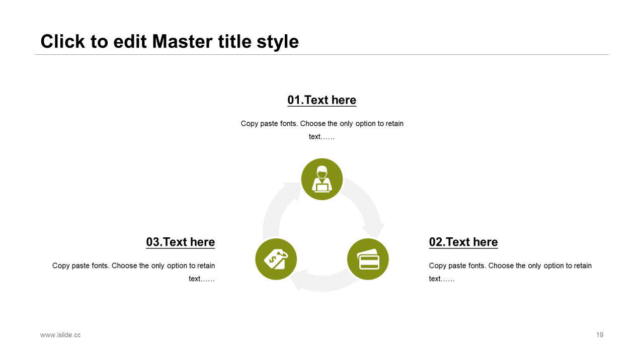Click the dollar price tag icon
The width and height of the screenshot is (644, 362).
[276, 259]
